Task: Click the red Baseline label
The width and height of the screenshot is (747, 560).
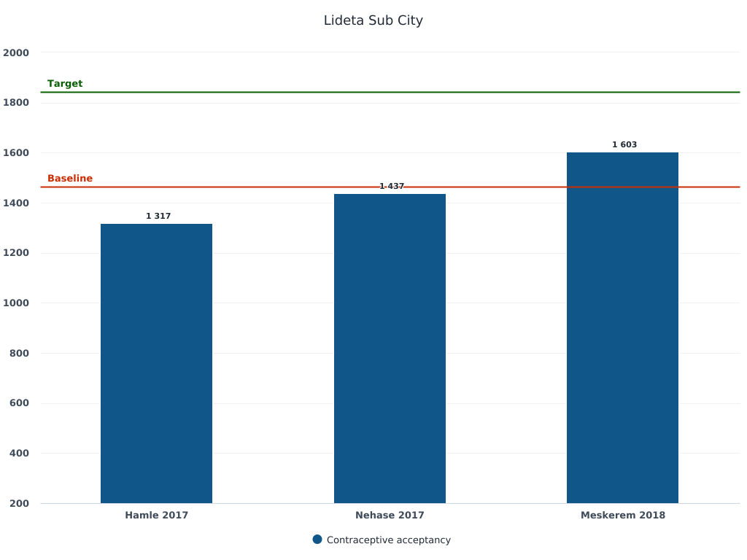Action: pos(70,179)
